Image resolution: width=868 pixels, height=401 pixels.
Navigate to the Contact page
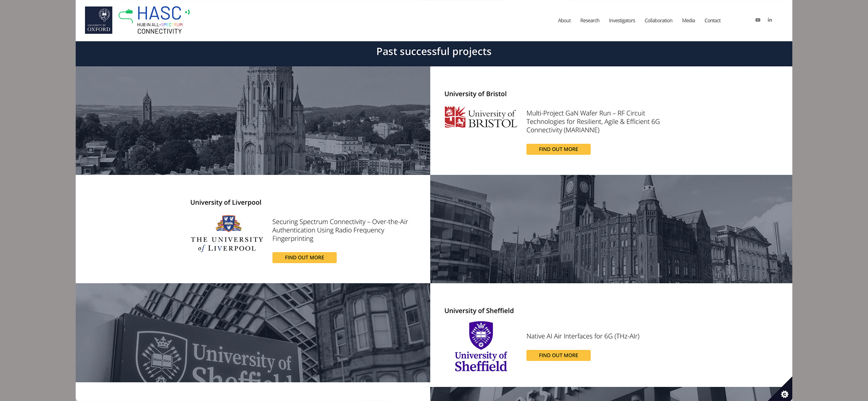712,20
